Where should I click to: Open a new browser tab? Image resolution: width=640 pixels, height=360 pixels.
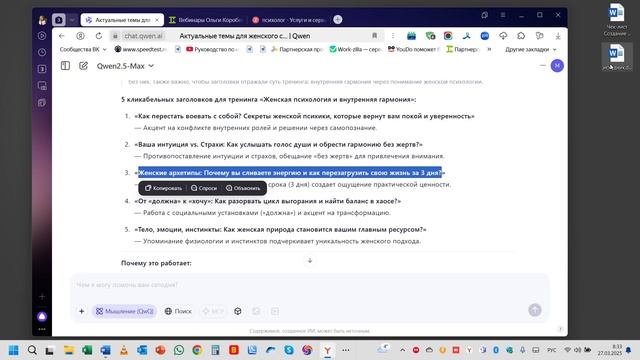pos(338,19)
